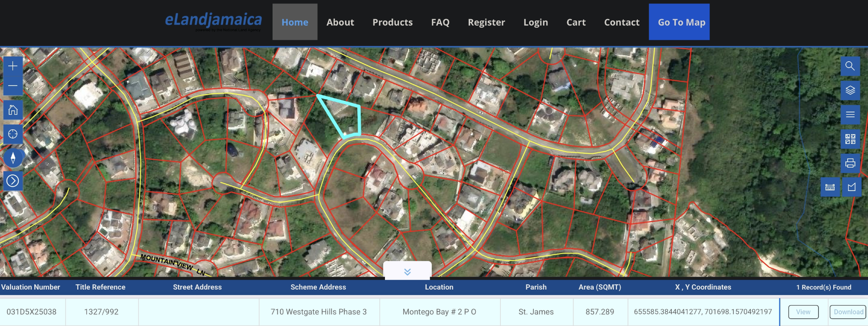View the parcel record details
The image size is (868, 326).
(803, 312)
